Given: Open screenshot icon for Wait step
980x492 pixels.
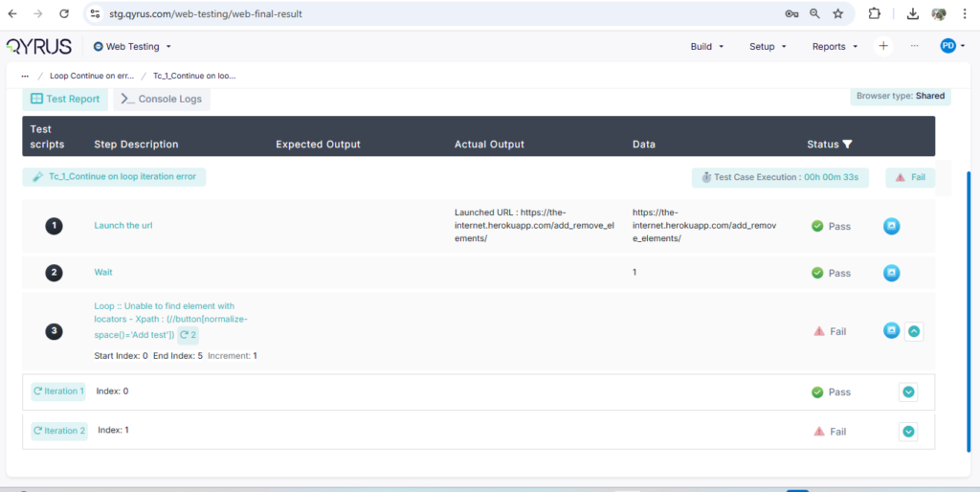Looking at the screenshot, I should pos(891,273).
